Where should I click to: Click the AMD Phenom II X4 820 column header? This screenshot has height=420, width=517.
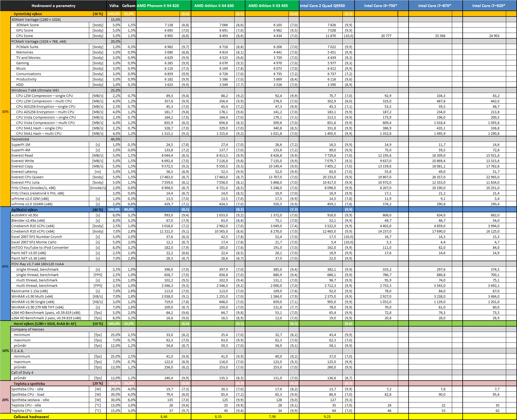point(164,6)
